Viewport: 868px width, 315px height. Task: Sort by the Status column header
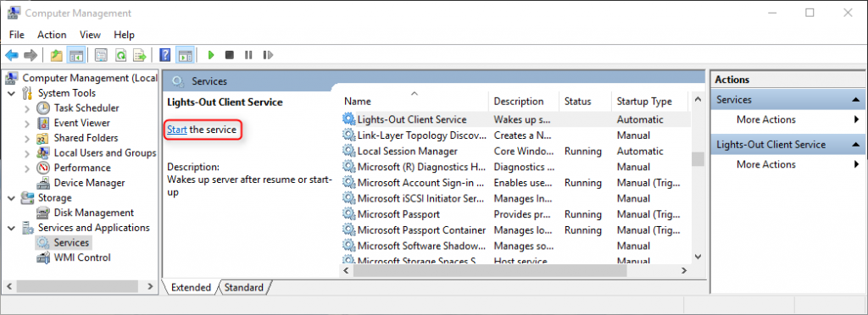click(586, 101)
